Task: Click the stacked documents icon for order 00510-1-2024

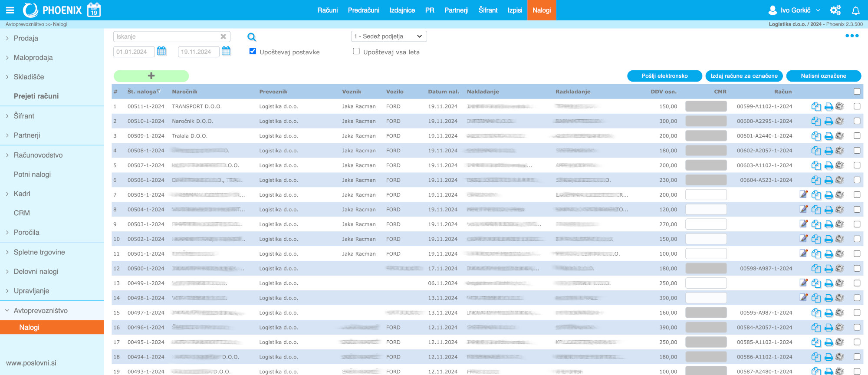Action: pyautogui.click(x=840, y=121)
